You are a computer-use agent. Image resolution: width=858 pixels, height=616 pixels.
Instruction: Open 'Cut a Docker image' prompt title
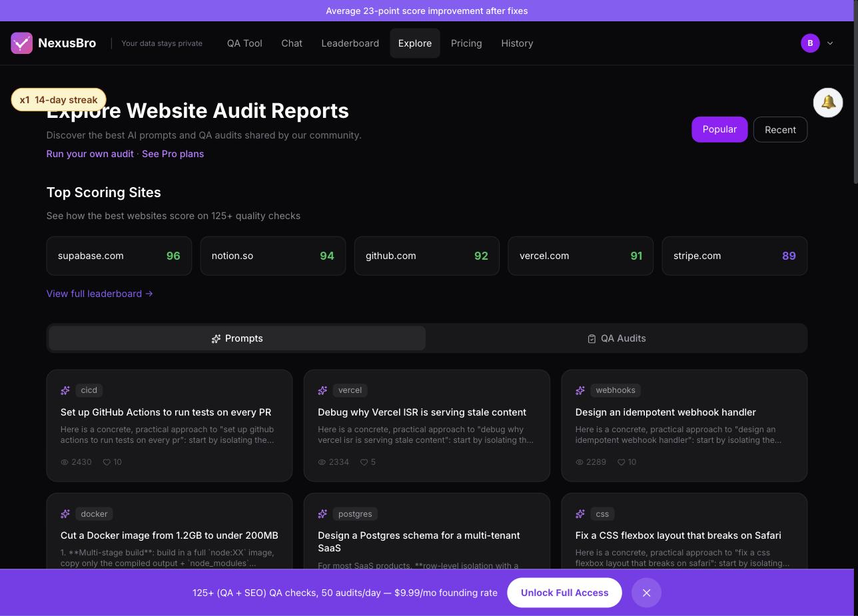(x=169, y=535)
